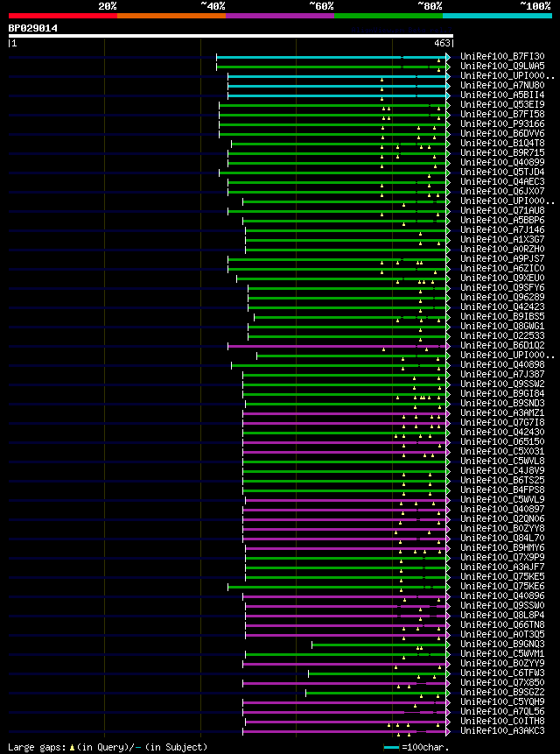Click the cyan alignment bar for UniRef100_B7FI30
The height and width of the screenshot is (754, 560).
(x=332, y=57)
